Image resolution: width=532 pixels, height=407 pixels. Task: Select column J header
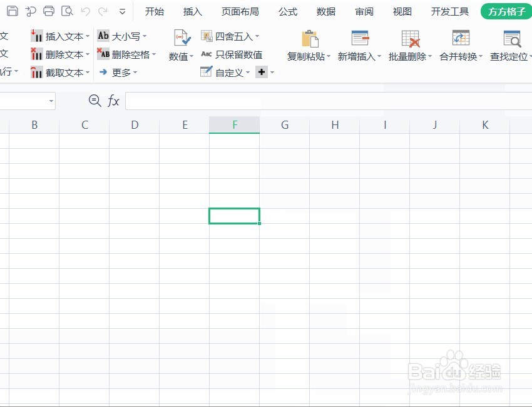pos(435,125)
